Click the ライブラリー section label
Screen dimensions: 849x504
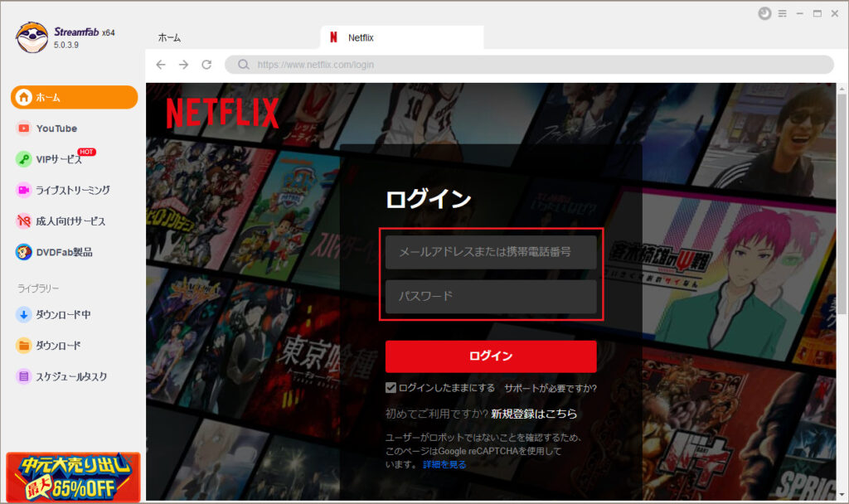tap(38, 288)
